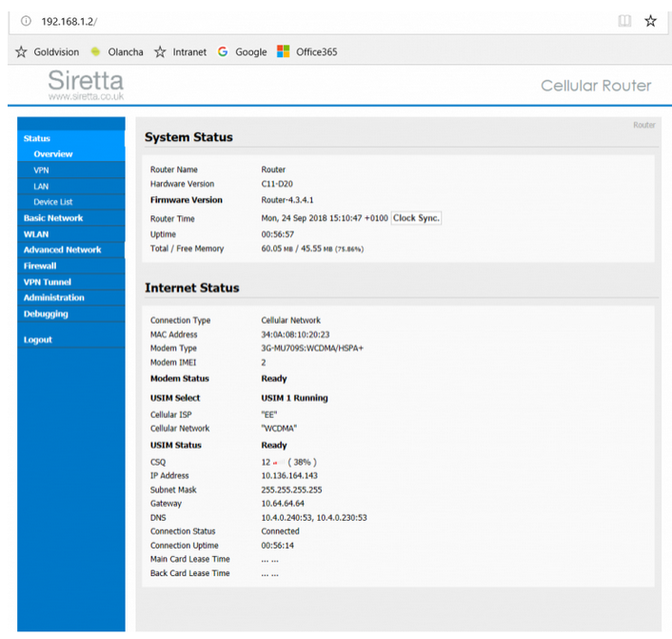This screenshot has height=639, width=672.
Task: Click the Intranet star icon
Action: coord(160,51)
